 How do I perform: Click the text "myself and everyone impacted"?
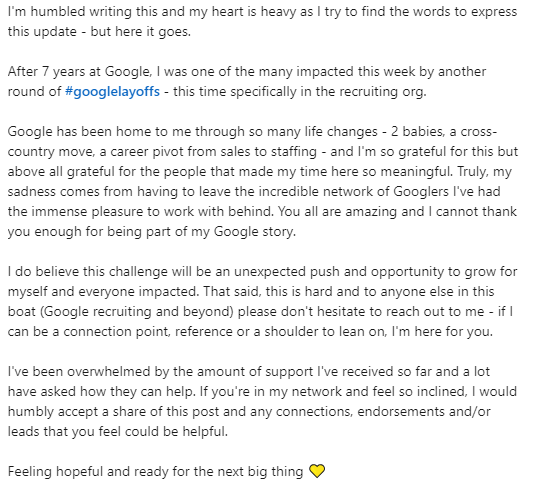click(103, 292)
